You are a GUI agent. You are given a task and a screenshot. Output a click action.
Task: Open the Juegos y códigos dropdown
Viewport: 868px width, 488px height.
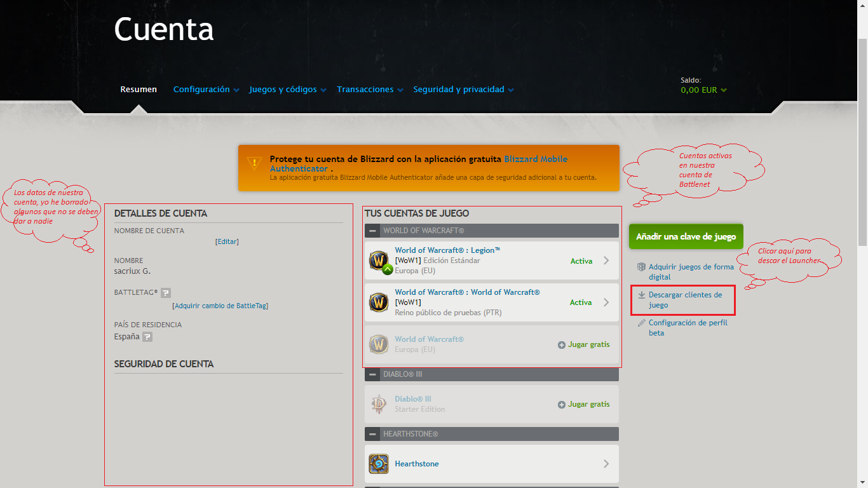[x=288, y=90]
